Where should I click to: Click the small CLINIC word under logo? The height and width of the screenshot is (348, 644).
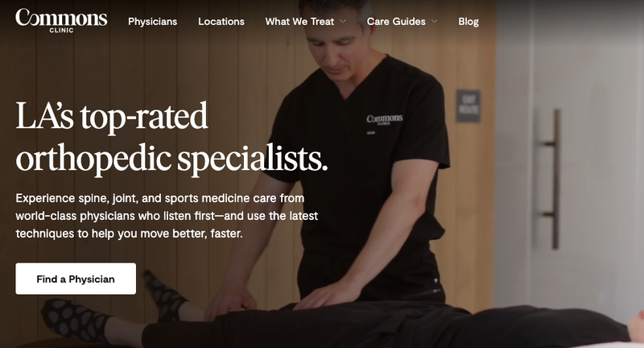coord(62,31)
